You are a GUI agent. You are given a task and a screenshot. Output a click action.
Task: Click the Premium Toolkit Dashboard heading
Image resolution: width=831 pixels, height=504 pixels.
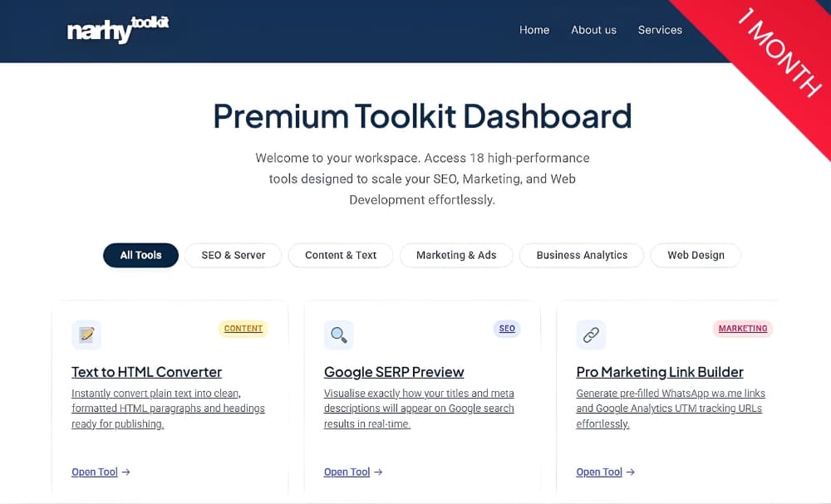[422, 116]
